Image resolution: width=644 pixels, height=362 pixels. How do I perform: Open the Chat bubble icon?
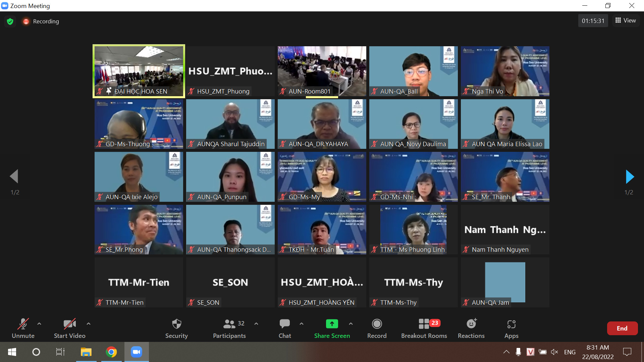tap(284, 324)
